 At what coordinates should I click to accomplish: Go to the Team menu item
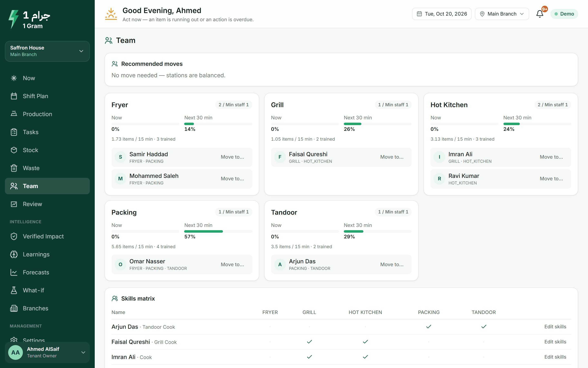click(x=47, y=186)
